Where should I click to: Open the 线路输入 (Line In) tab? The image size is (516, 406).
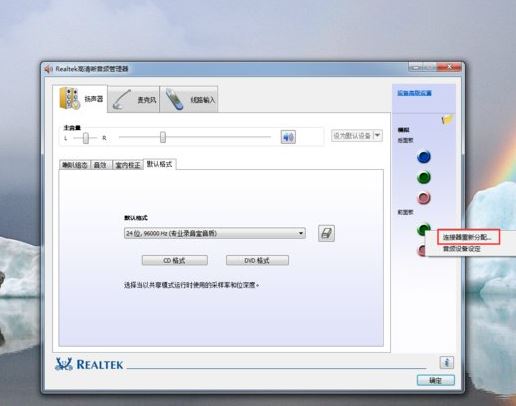pyautogui.click(x=189, y=99)
